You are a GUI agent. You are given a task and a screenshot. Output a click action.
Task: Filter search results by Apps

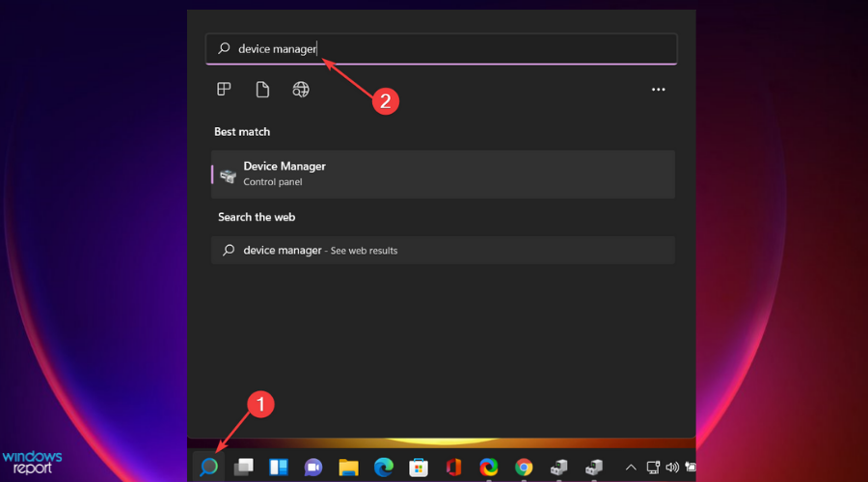(224, 89)
